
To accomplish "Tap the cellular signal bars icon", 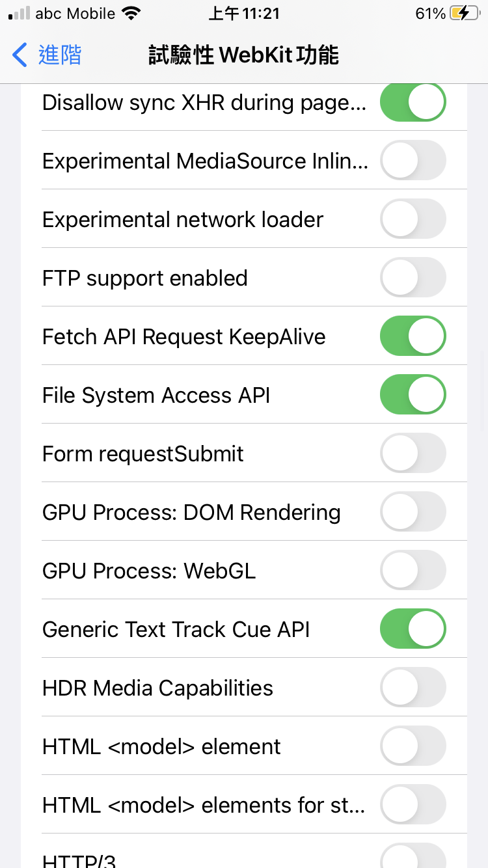I will [x=20, y=14].
